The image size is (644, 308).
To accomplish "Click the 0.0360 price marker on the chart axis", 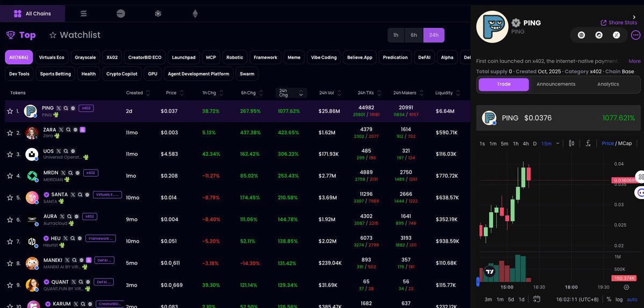I will [x=624, y=180].
